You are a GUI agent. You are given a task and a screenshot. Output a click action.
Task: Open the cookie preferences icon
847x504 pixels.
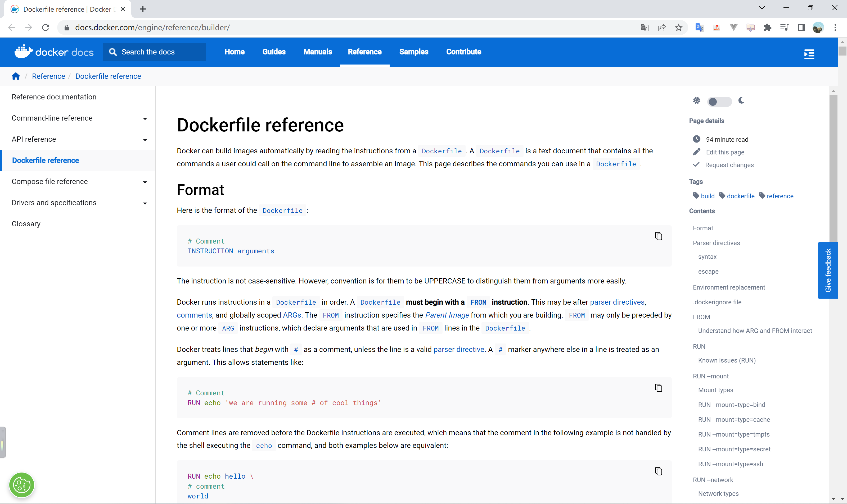[x=21, y=485]
